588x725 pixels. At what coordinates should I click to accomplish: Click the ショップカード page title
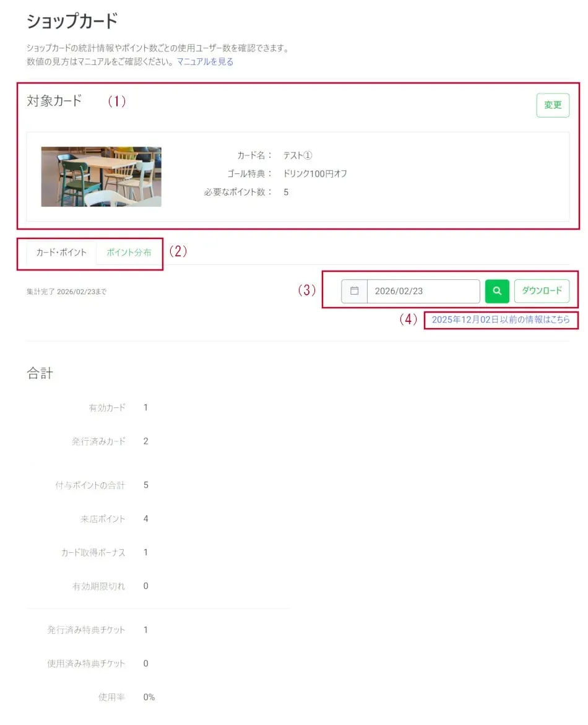(x=72, y=21)
